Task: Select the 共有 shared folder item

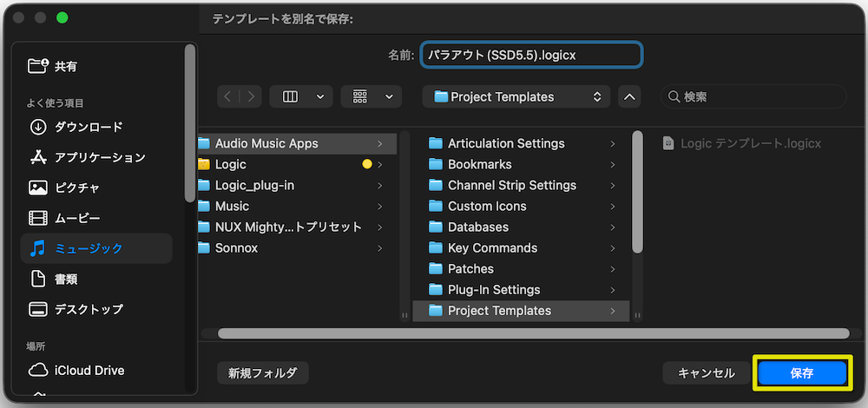Action: [65, 66]
